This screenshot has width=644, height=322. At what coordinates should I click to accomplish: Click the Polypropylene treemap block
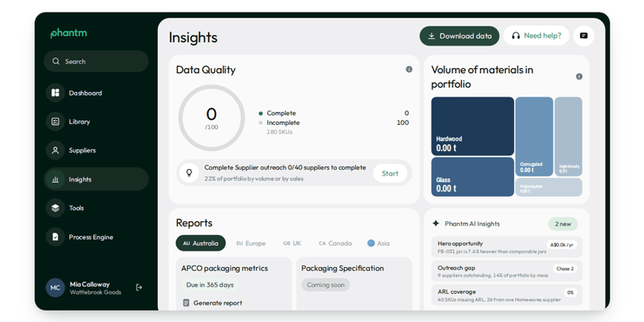[549, 187]
